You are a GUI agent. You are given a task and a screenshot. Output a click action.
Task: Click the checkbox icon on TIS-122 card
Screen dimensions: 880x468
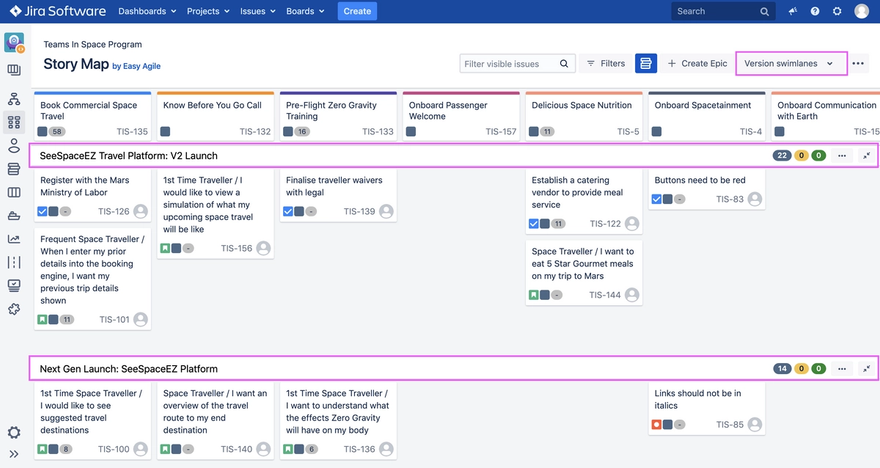[534, 224]
